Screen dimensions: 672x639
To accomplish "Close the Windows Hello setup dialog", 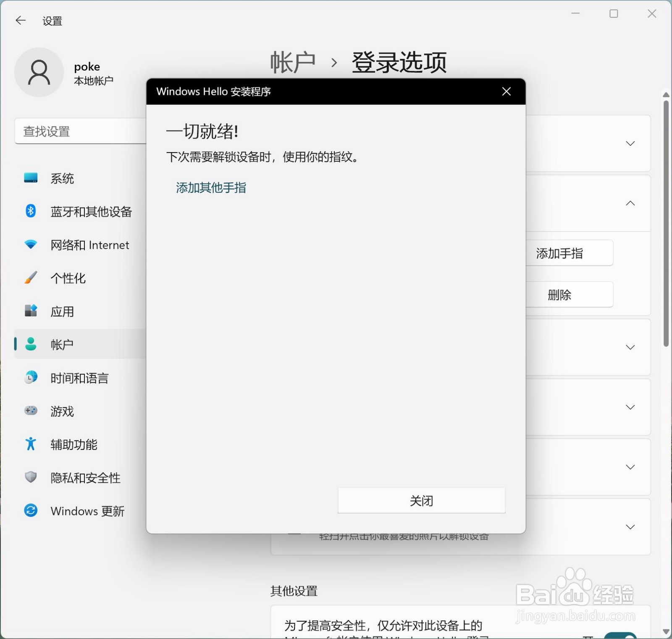I will [507, 91].
